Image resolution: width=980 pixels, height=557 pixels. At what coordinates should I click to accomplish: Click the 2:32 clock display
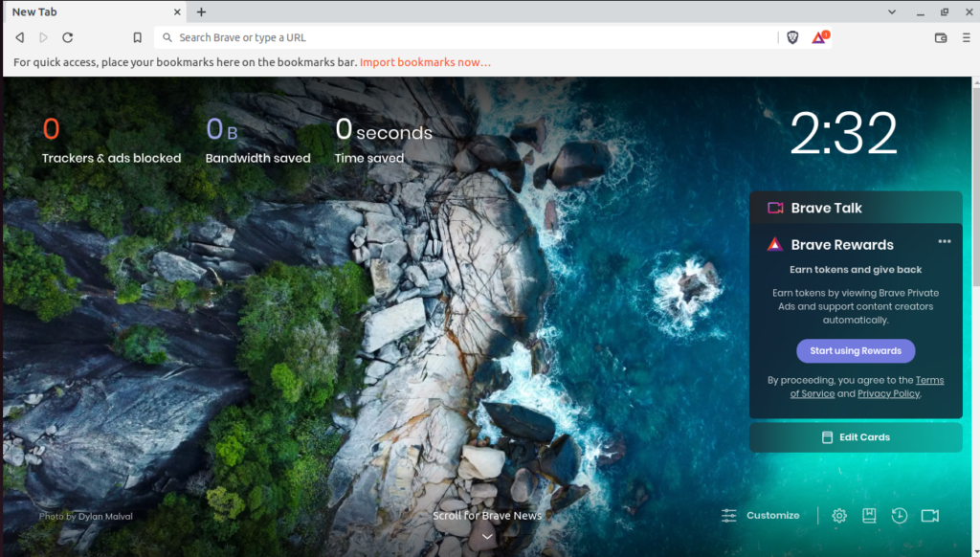[x=843, y=133]
